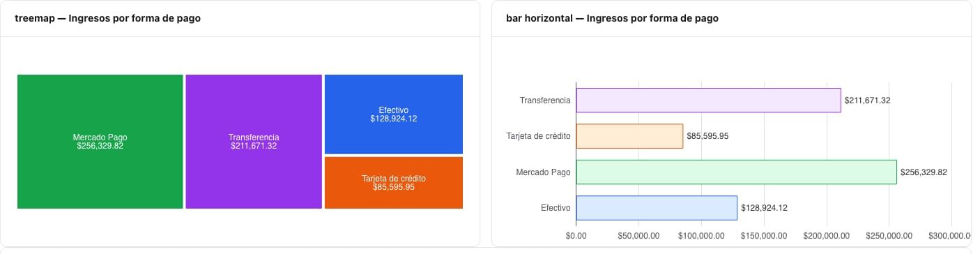Click the Transferencia horizontal bar
980x254 pixels.
coord(708,100)
